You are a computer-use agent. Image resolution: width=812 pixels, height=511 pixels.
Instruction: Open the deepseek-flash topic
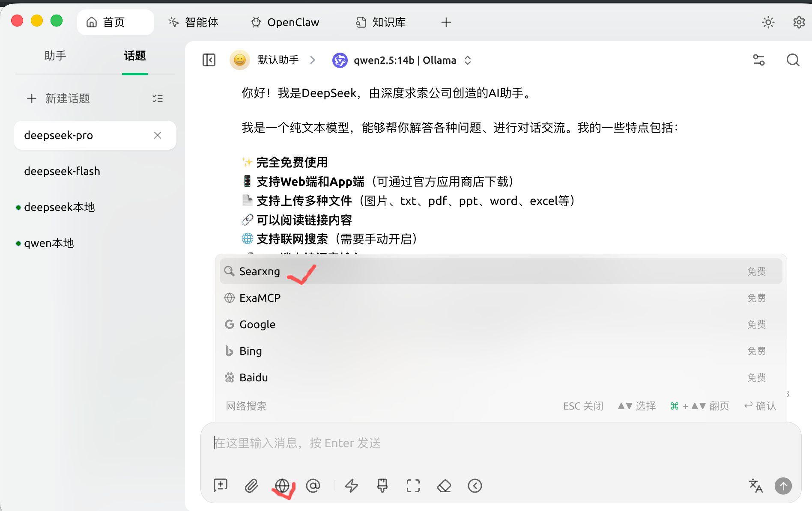95,171
